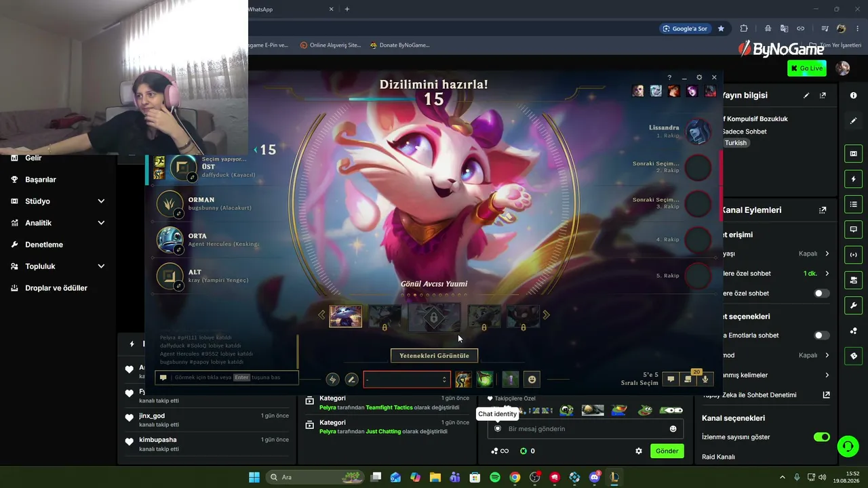This screenshot has height=488, width=868.
Task: Open the wrench tools sidebar icon
Action: (854, 306)
